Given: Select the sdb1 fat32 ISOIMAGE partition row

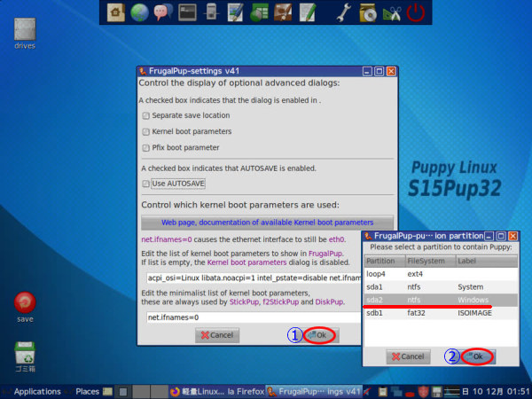Looking at the screenshot, I should [441, 313].
